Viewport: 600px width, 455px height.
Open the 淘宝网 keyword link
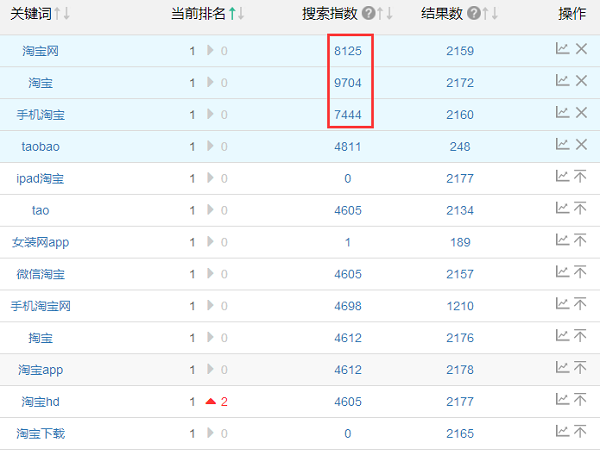click(40, 51)
